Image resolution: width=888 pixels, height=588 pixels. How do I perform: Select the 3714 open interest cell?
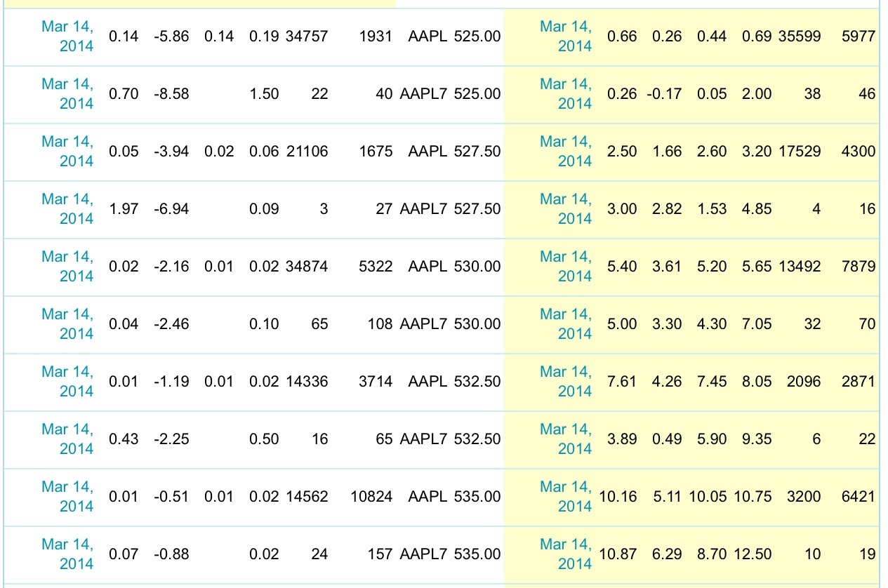point(376,382)
